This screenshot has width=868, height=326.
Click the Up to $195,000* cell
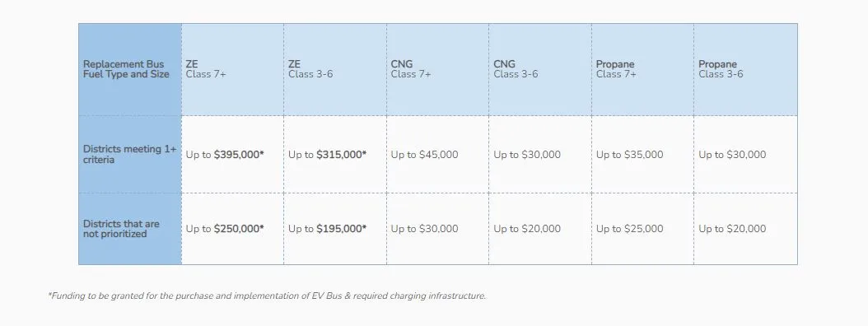[327, 229]
